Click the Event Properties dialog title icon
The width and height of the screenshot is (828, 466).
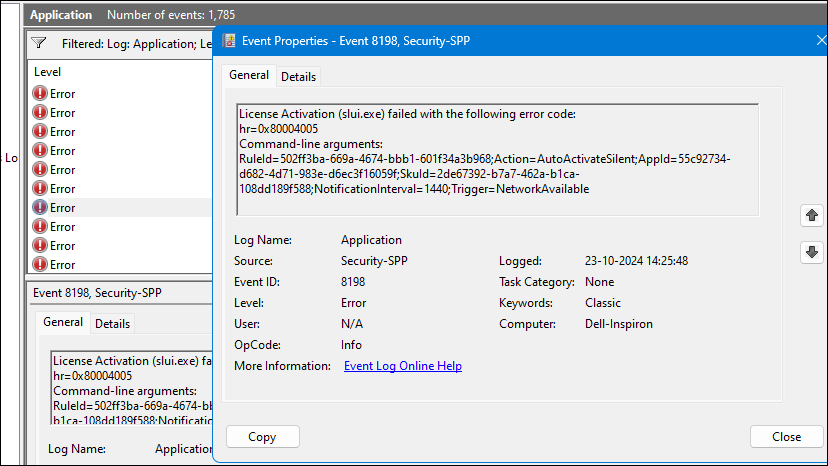(229, 41)
